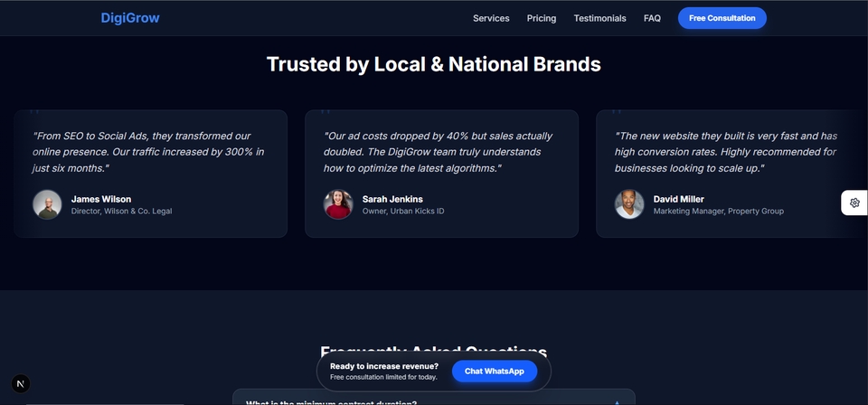Navigate to Testimonials in the header
Image resolution: width=868 pixels, height=405 pixels.
599,18
